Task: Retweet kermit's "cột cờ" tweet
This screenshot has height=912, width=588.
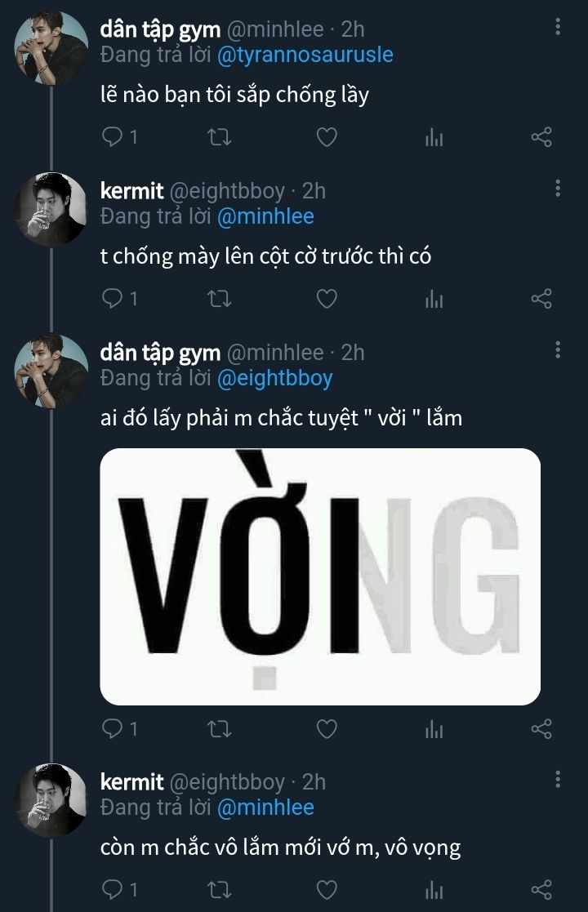Action: (x=220, y=300)
